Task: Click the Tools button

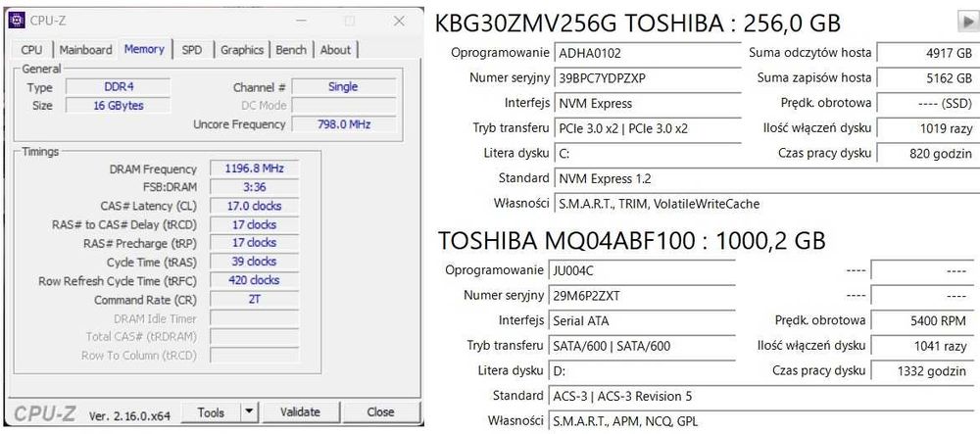Action: coord(211,412)
